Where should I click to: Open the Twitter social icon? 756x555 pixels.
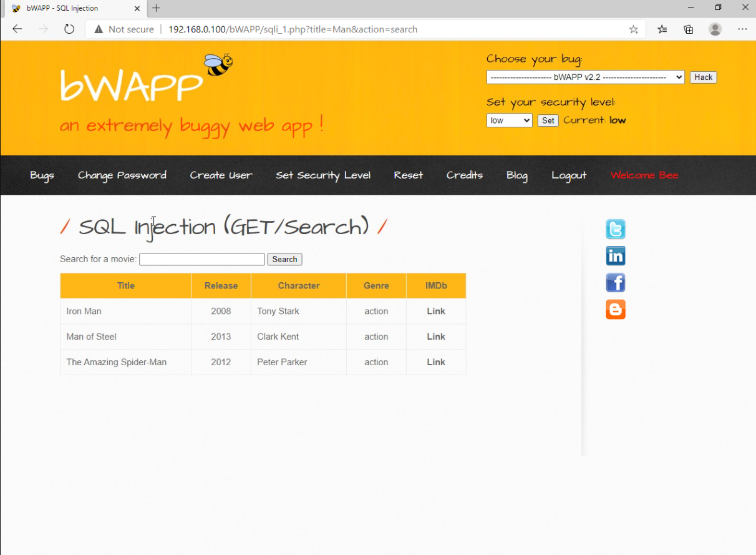(615, 229)
